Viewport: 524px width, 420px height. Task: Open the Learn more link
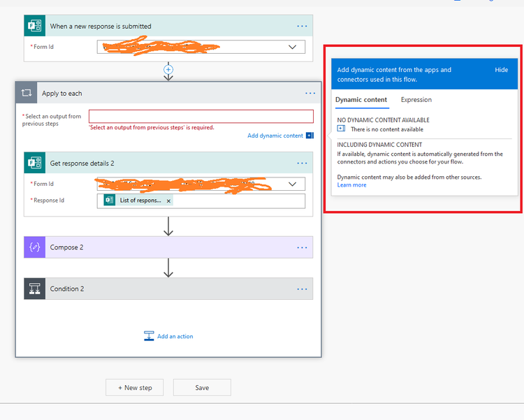(351, 185)
